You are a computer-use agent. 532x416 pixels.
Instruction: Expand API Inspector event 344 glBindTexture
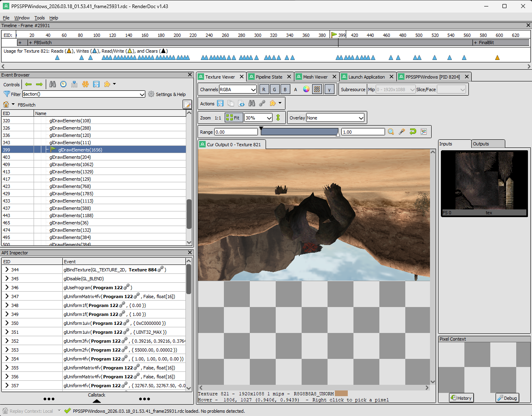(7, 269)
